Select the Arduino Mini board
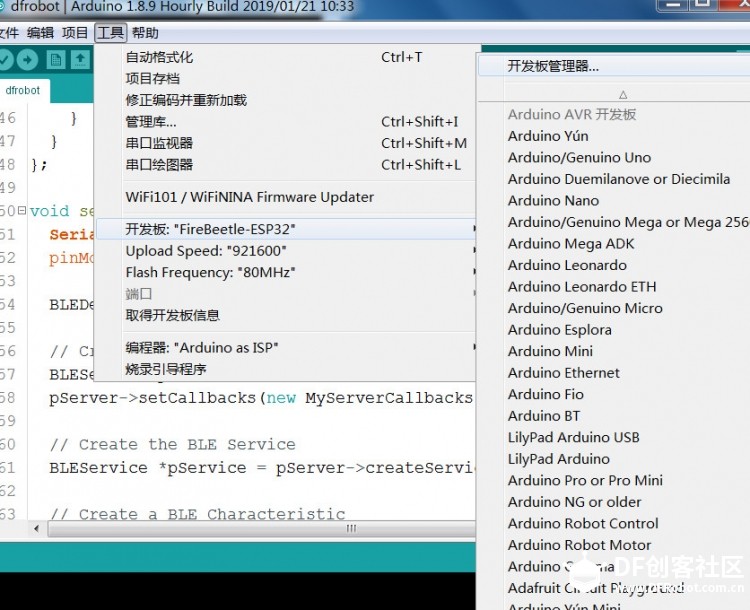The image size is (750, 610). click(x=614, y=351)
